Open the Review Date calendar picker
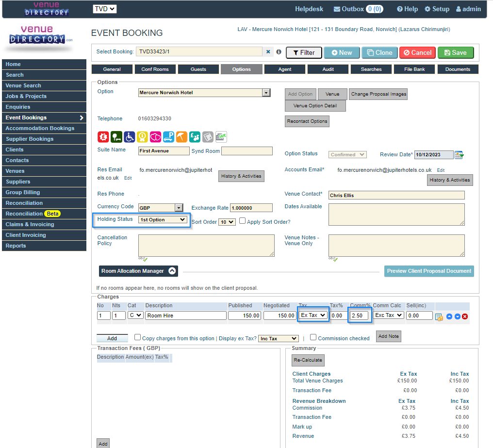The image size is (493, 448). [x=460, y=155]
